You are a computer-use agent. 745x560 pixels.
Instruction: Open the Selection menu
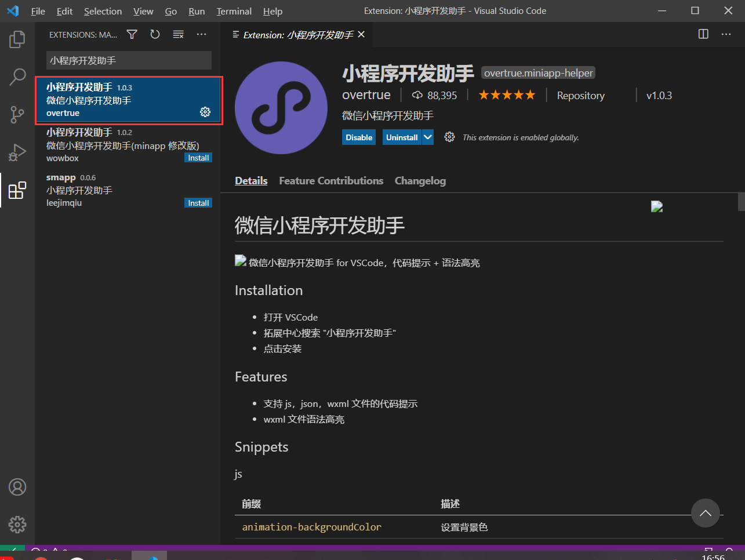coord(103,11)
